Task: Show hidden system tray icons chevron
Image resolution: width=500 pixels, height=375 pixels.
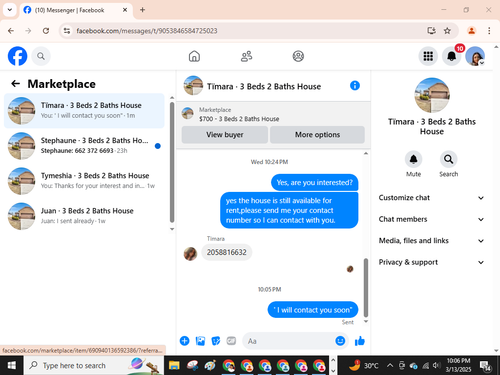Action: click(389, 366)
